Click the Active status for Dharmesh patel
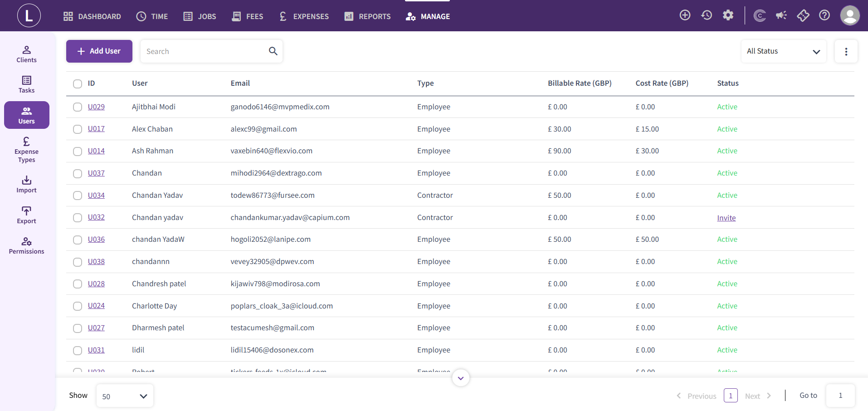This screenshot has height=411, width=868. [727, 328]
